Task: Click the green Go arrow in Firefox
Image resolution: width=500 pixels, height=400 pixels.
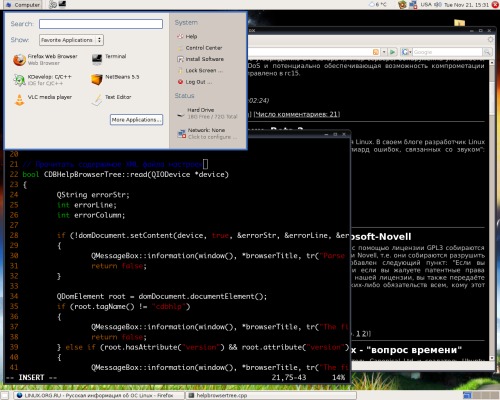Action: [392, 52]
